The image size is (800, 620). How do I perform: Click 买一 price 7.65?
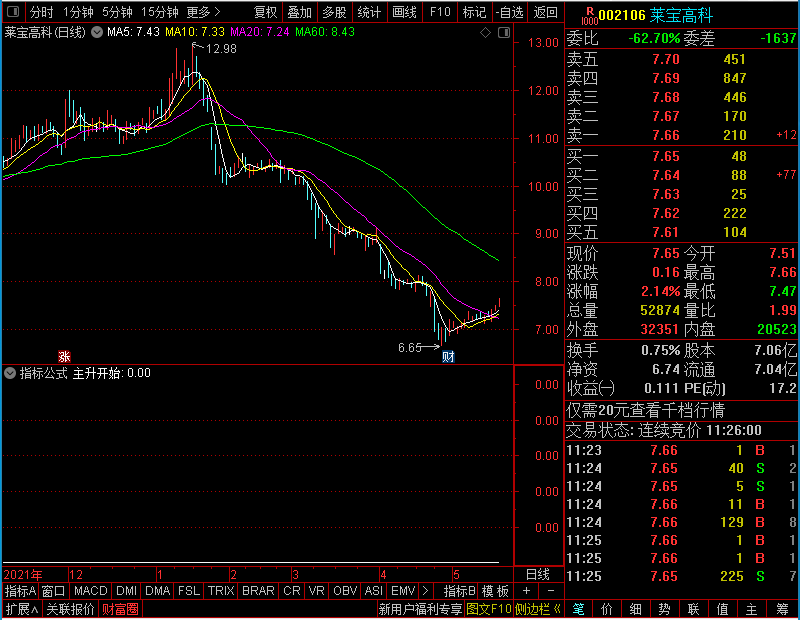666,156
